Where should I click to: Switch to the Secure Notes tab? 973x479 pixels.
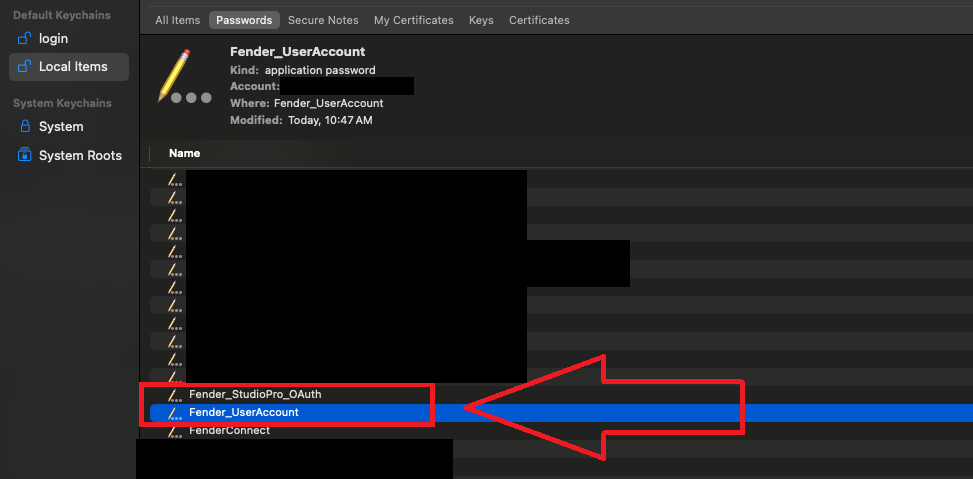pos(323,20)
